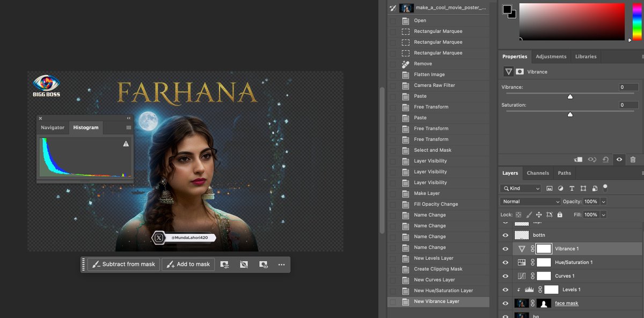
Task: Open the Opacity slider dropdown arrow
Action: pyautogui.click(x=604, y=202)
